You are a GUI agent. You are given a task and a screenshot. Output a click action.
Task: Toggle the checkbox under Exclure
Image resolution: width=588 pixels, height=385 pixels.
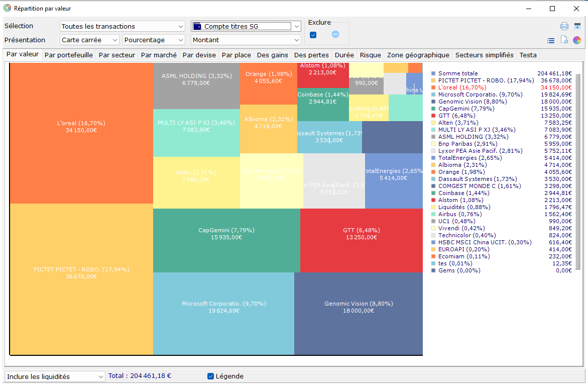click(313, 35)
